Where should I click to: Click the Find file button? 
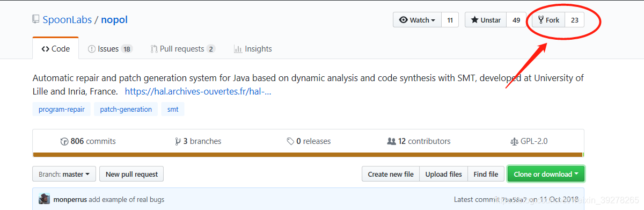pos(486,174)
